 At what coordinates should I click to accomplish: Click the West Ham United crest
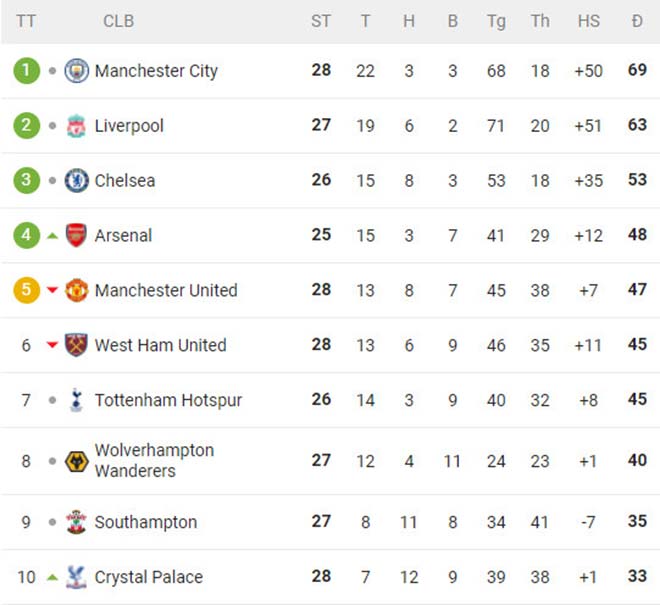coord(76,345)
